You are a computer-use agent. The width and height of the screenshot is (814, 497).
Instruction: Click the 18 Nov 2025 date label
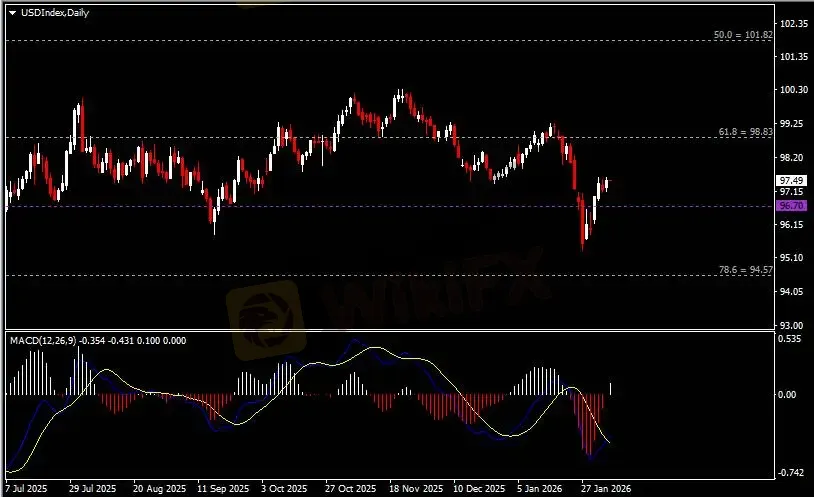(x=416, y=489)
